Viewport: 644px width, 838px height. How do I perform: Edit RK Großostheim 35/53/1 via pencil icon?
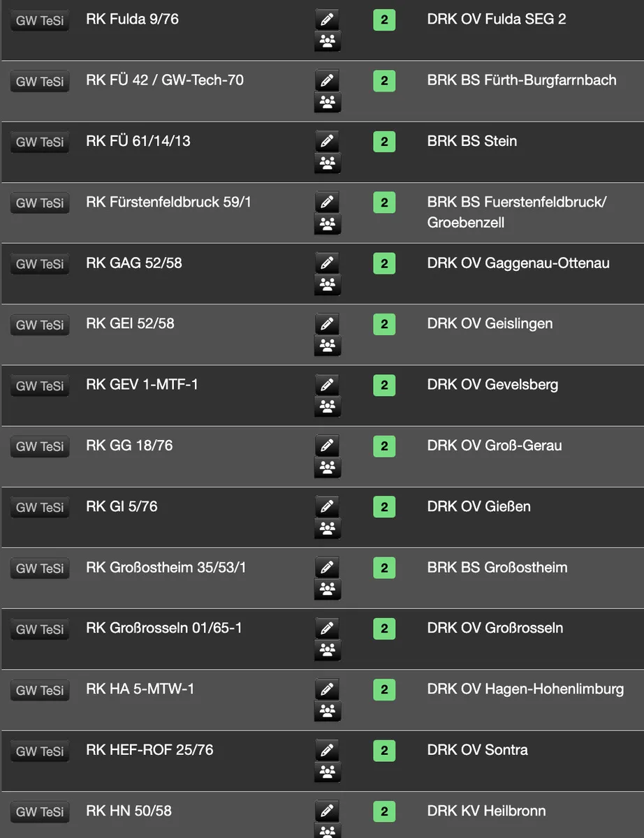326,567
